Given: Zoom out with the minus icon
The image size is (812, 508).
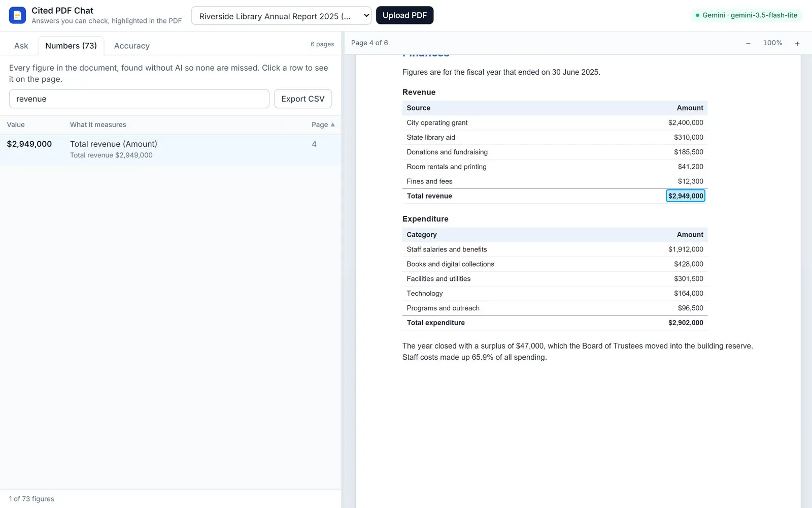Looking at the screenshot, I should pos(748,43).
